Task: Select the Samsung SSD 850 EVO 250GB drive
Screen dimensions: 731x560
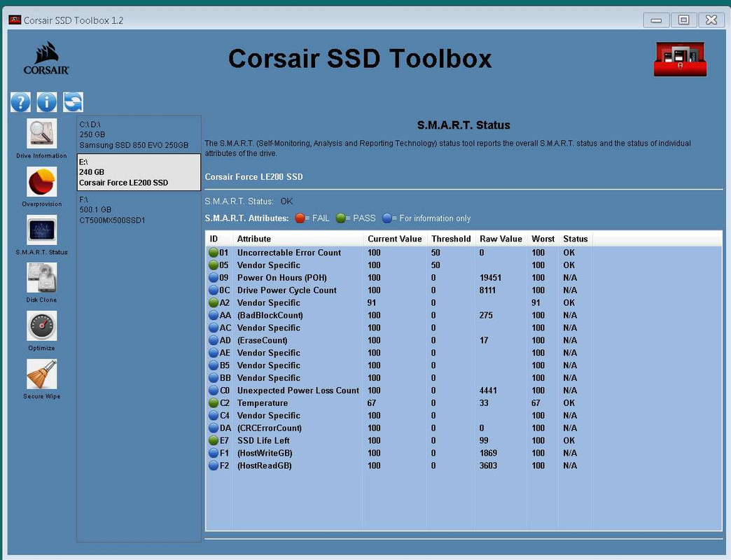Action: tap(139, 134)
